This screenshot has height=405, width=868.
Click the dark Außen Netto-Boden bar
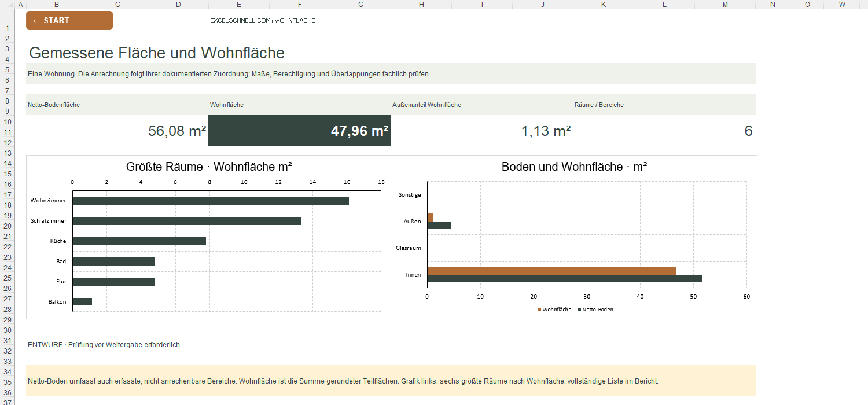pos(439,225)
